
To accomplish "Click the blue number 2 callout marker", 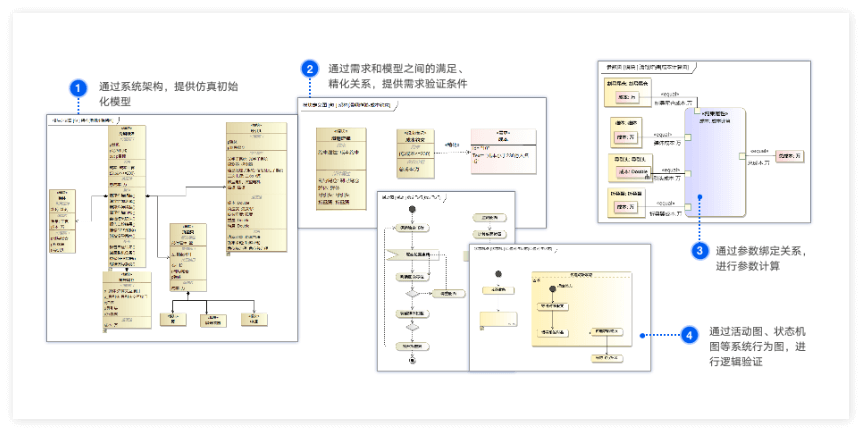I will [310, 69].
